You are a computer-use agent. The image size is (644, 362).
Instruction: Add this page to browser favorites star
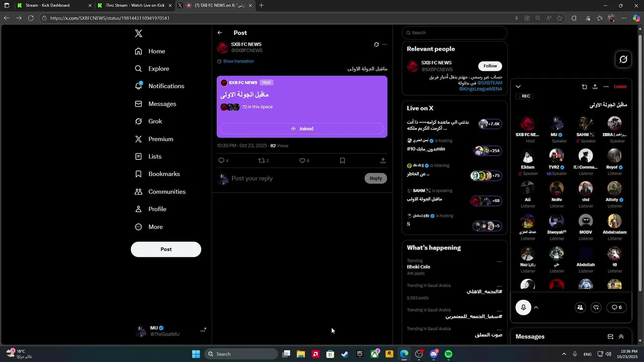point(559,18)
